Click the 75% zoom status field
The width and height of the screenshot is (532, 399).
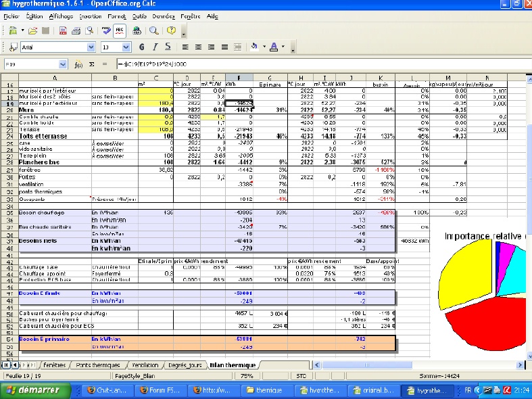[247, 376]
